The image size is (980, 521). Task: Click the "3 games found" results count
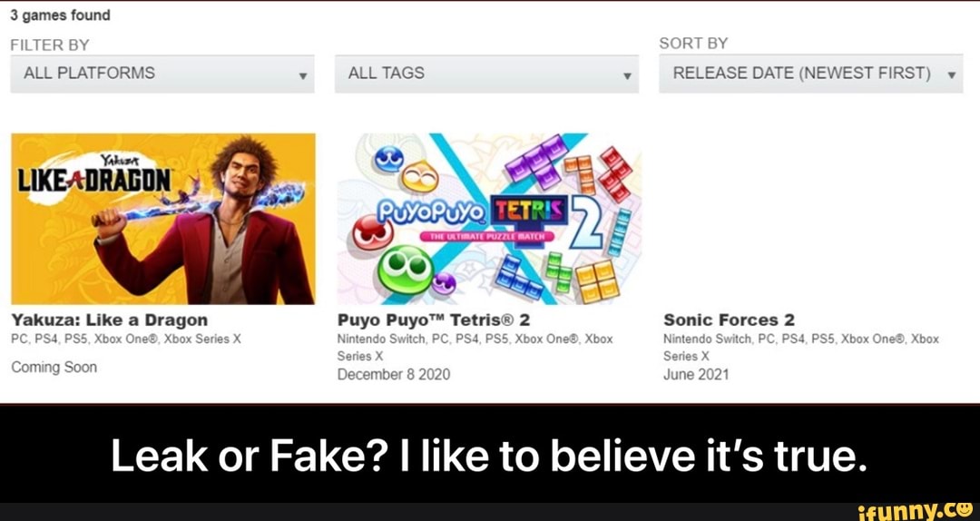pos(61,15)
